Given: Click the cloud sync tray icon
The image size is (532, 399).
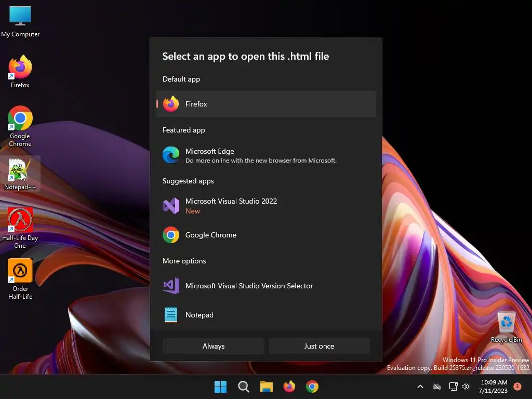Looking at the screenshot, I should [x=437, y=387].
